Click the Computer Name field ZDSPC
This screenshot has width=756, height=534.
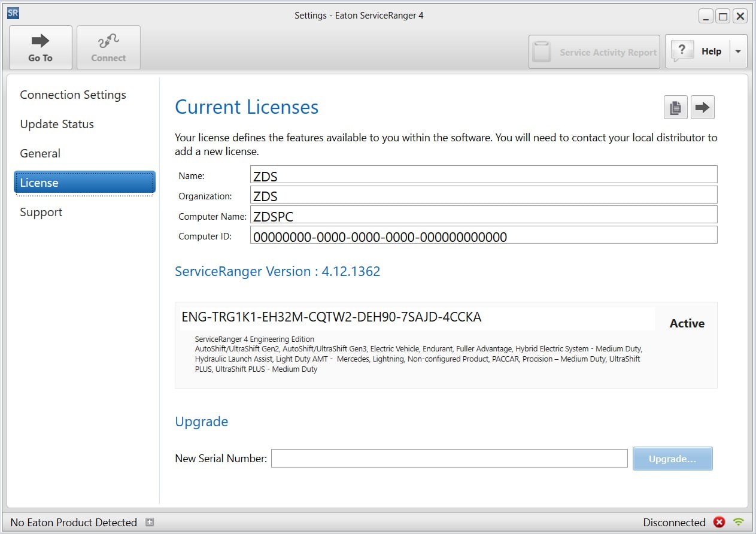484,214
